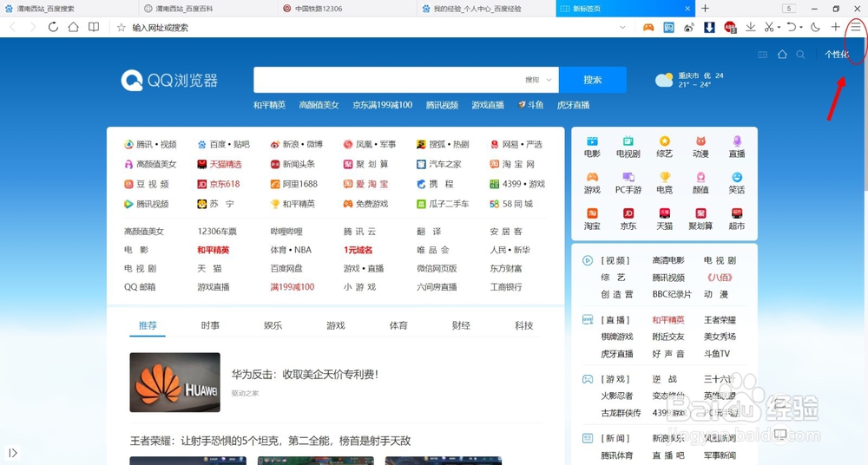Click the 和平精英 hot search link under search box
Viewport: 868px width, 465px height.
[270, 105]
